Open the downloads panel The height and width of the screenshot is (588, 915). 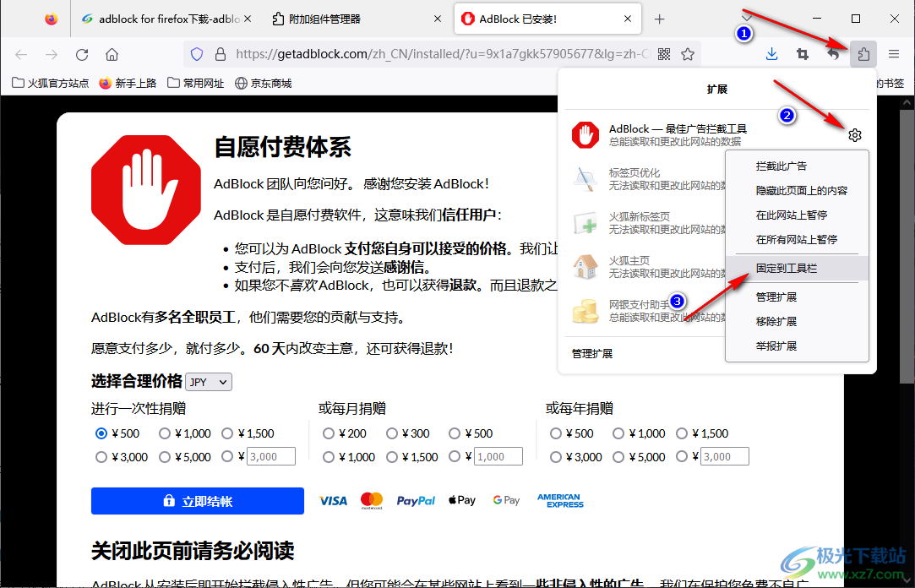pos(771,54)
